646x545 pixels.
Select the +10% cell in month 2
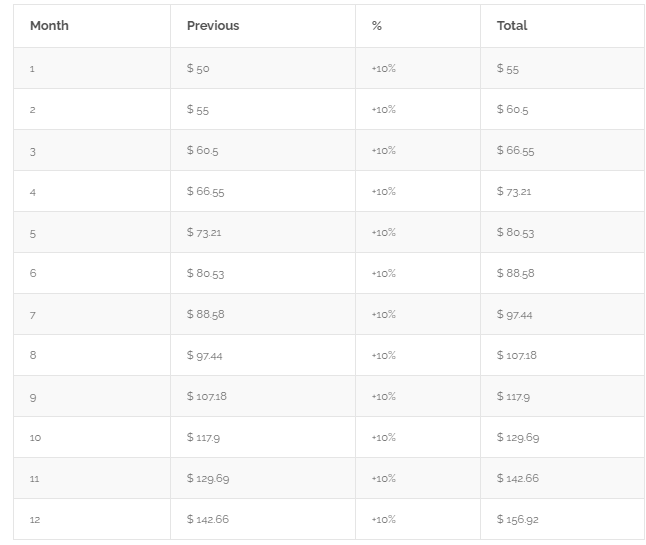pos(383,110)
